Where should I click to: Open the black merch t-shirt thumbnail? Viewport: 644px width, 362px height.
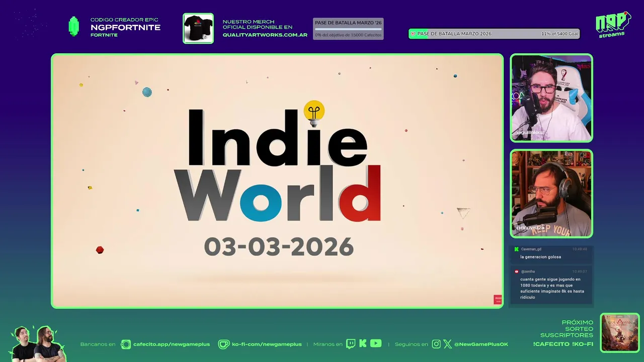(198, 28)
